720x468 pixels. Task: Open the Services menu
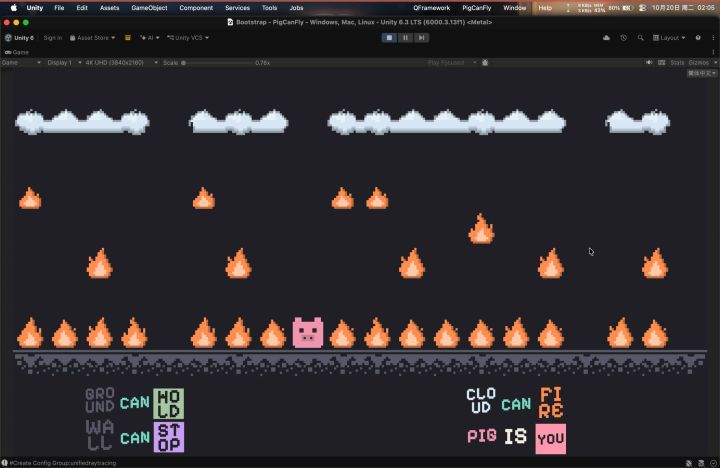[237, 8]
